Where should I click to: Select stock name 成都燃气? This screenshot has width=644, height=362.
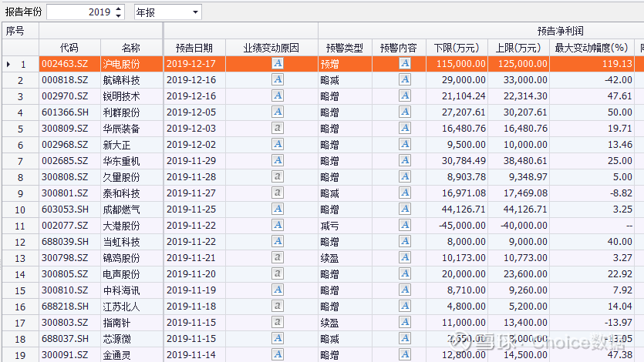click(122, 209)
